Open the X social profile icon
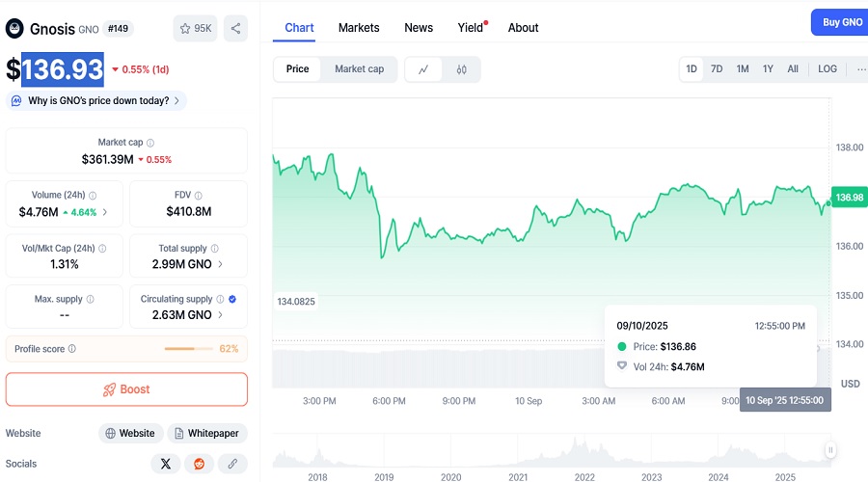The width and height of the screenshot is (868, 482). [166, 464]
